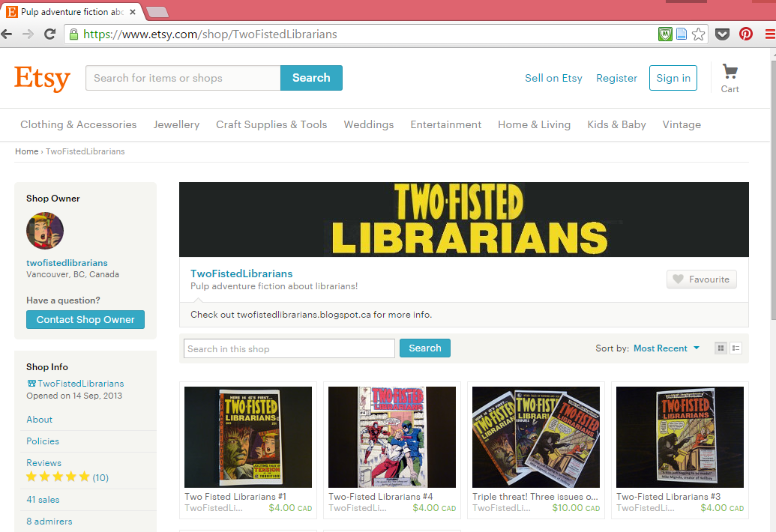776x532 pixels.
Task: Click shop owner avatar picture
Action: coord(45,231)
